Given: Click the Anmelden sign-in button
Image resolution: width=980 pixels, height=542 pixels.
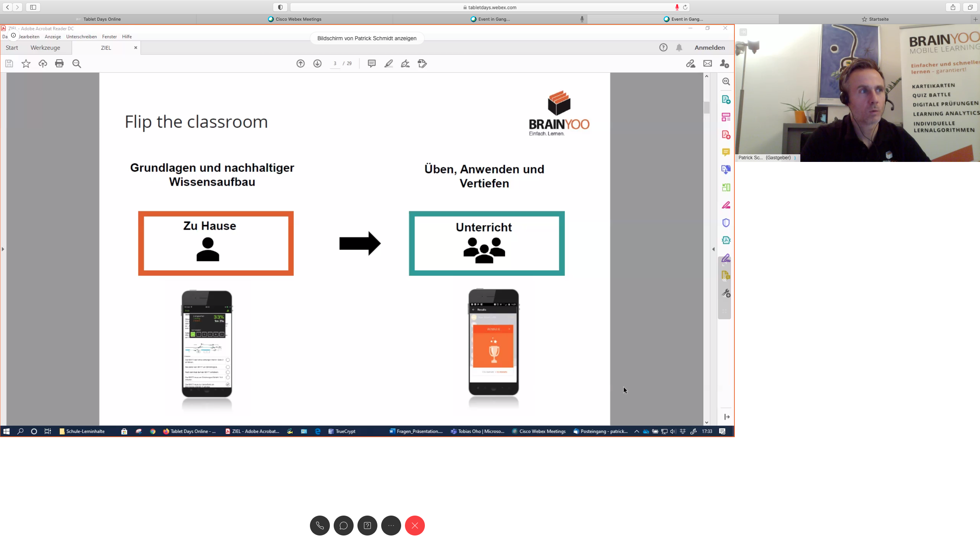Looking at the screenshot, I should 710,48.
